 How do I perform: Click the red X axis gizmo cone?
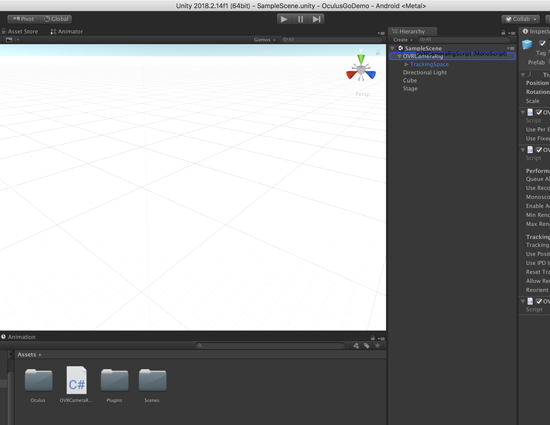click(351, 75)
